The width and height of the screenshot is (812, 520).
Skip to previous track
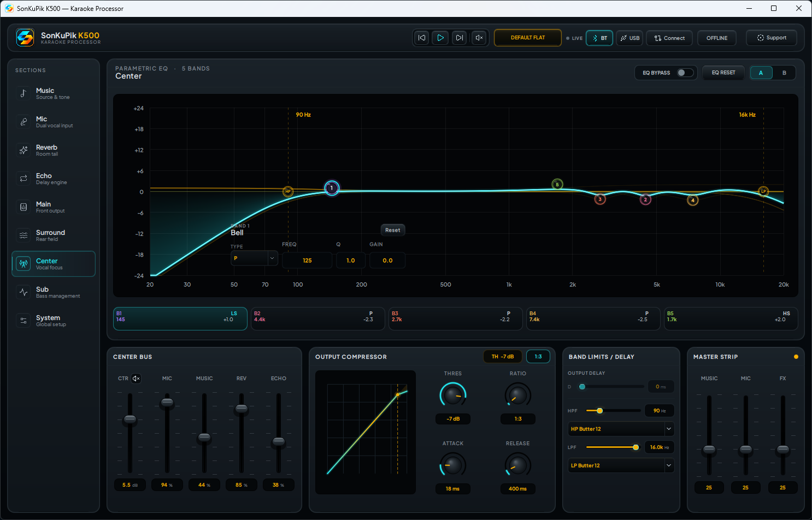[x=422, y=38]
